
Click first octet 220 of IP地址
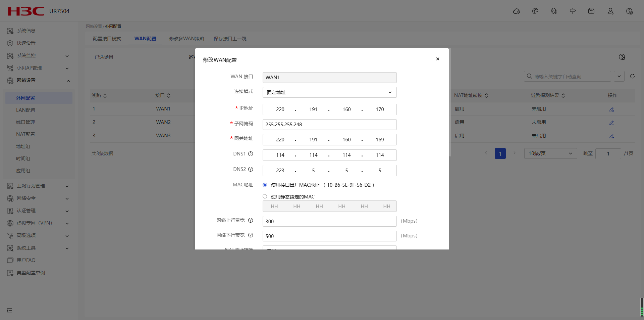pos(280,109)
